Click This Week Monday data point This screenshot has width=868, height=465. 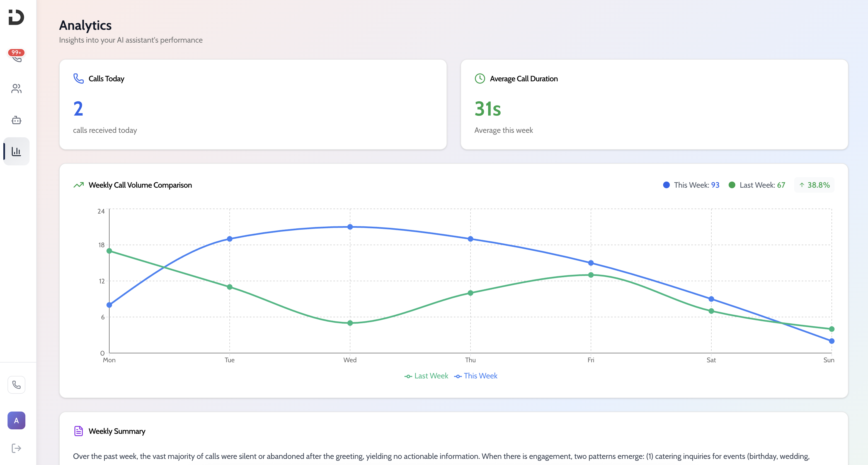pos(109,305)
